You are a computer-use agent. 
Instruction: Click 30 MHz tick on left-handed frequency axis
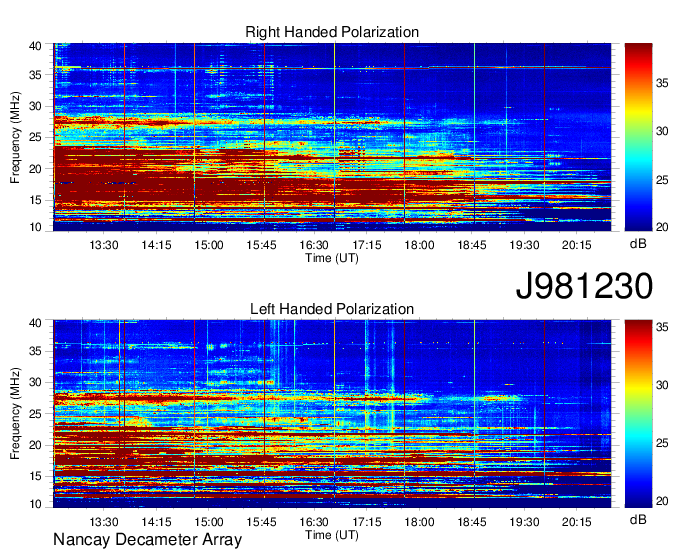(x=35, y=382)
